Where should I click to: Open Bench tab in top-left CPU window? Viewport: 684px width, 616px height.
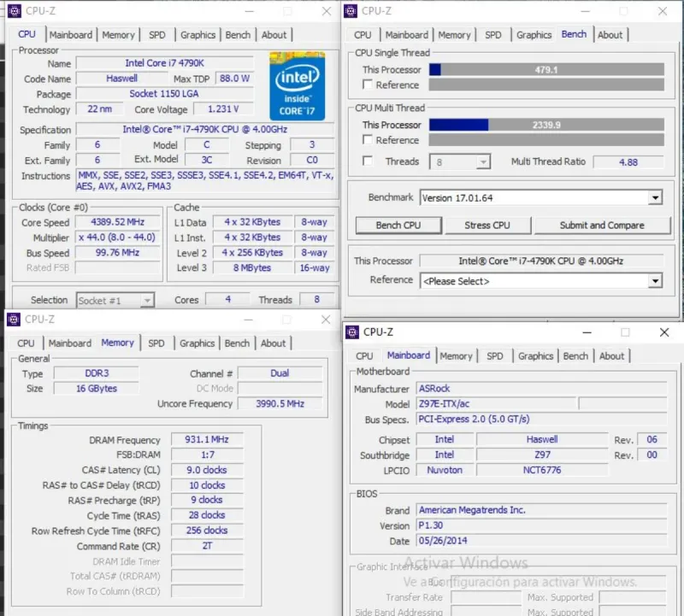(238, 35)
